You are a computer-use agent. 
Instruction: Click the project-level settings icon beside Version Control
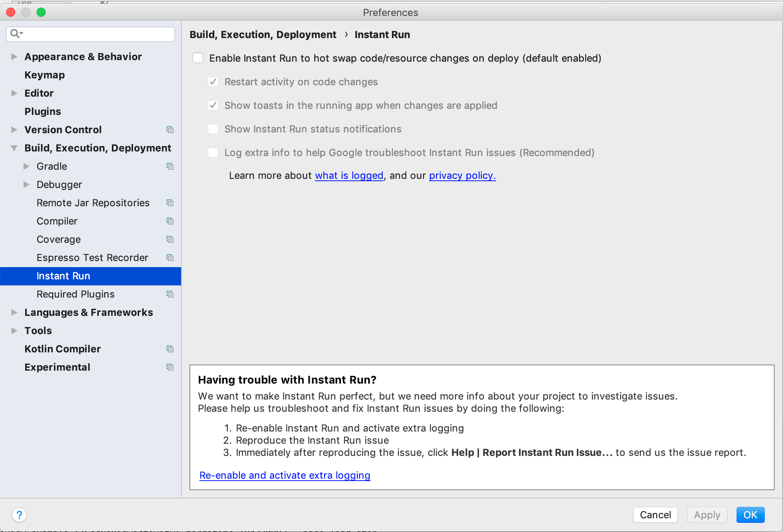(170, 130)
